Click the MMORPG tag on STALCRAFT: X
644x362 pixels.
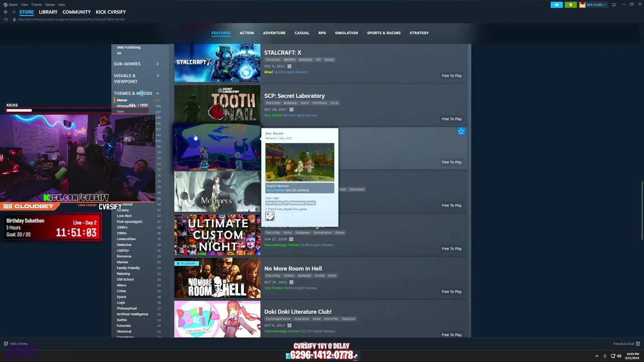pyautogui.click(x=289, y=59)
